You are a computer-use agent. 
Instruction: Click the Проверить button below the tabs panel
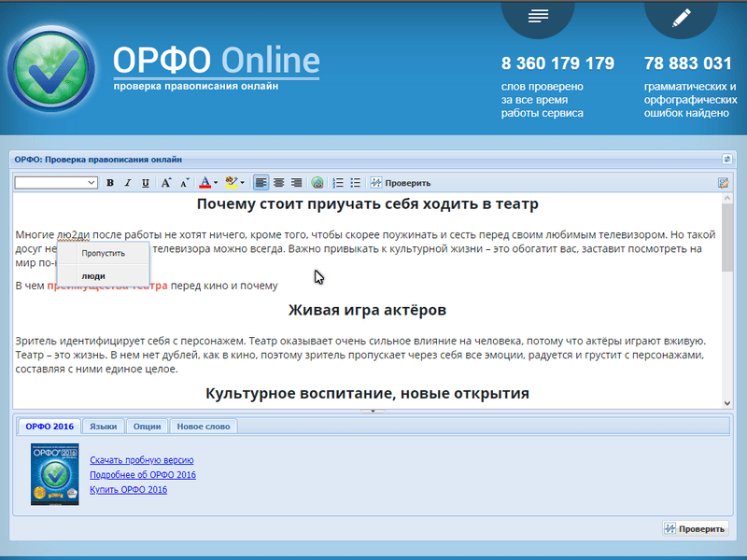pos(695,528)
